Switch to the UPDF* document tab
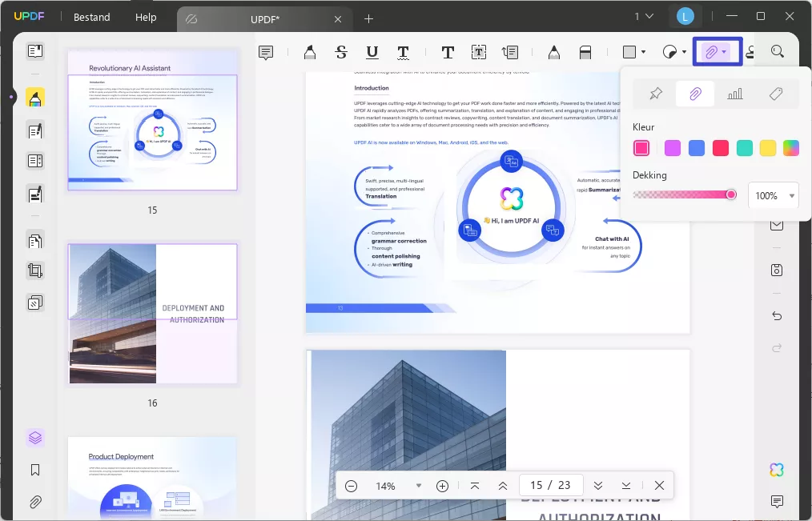Viewport: 812px width, 521px height. point(264,19)
